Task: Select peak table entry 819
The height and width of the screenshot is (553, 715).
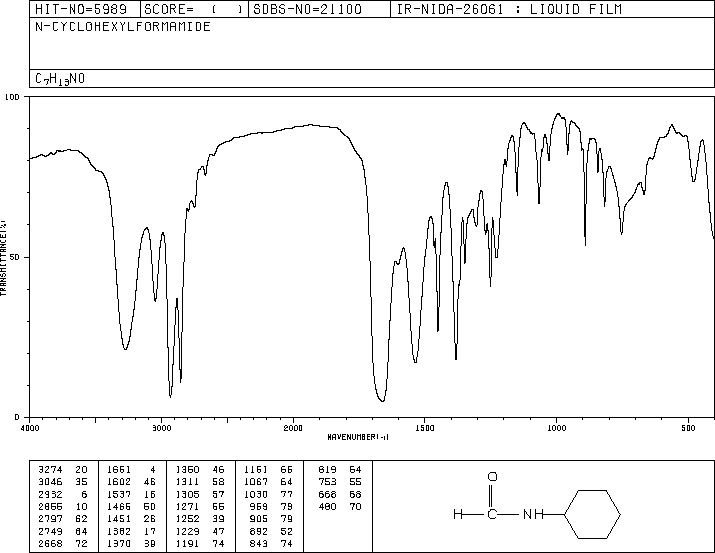Action: point(327,470)
